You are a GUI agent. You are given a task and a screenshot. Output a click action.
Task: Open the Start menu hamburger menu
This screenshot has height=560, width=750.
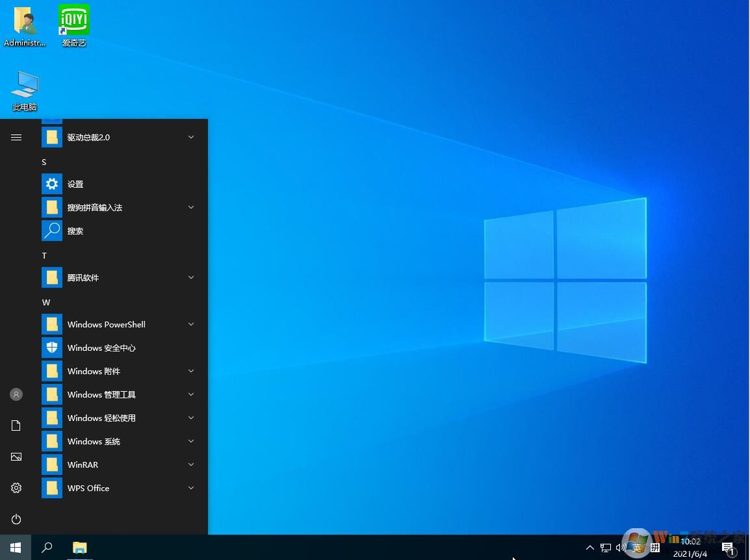(16, 137)
